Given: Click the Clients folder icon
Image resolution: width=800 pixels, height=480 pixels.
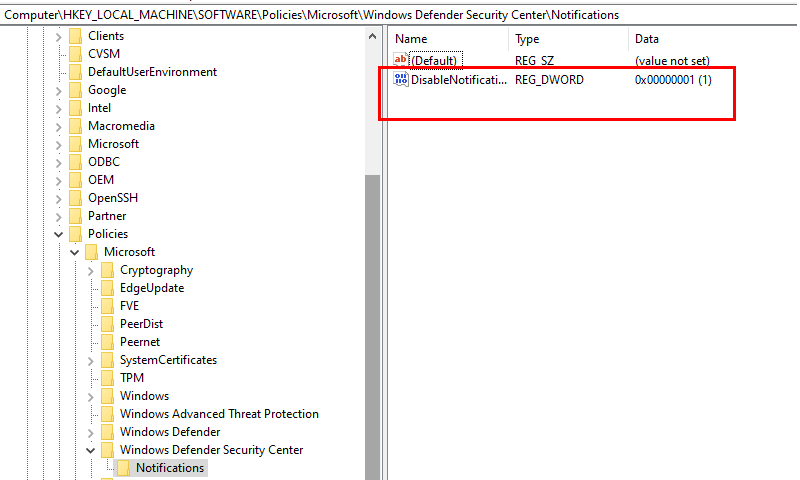Looking at the screenshot, I should 75,36.
